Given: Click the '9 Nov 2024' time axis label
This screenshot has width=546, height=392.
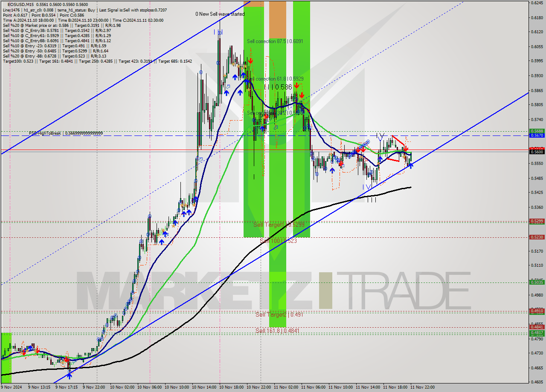Looking at the screenshot, I should pyautogui.click(x=12, y=387).
